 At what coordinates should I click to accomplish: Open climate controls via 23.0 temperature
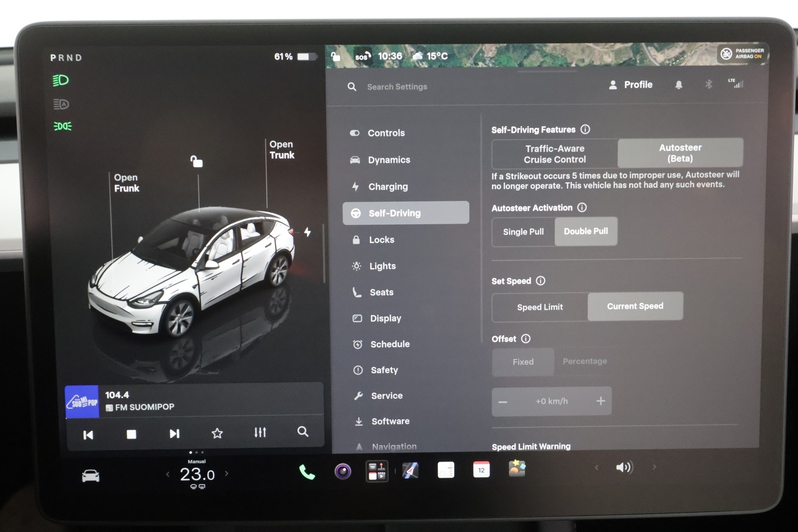197,474
